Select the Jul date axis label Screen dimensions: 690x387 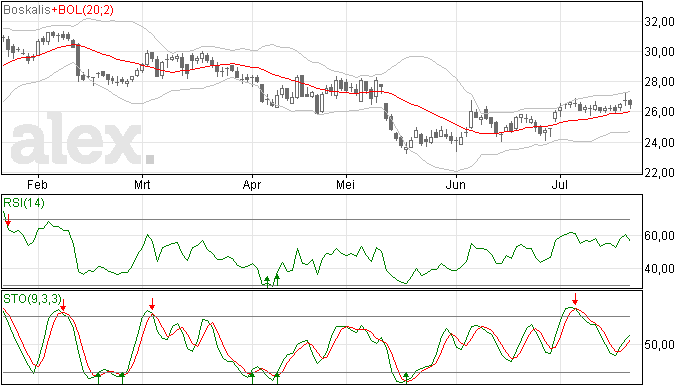click(x=559, y=184)
